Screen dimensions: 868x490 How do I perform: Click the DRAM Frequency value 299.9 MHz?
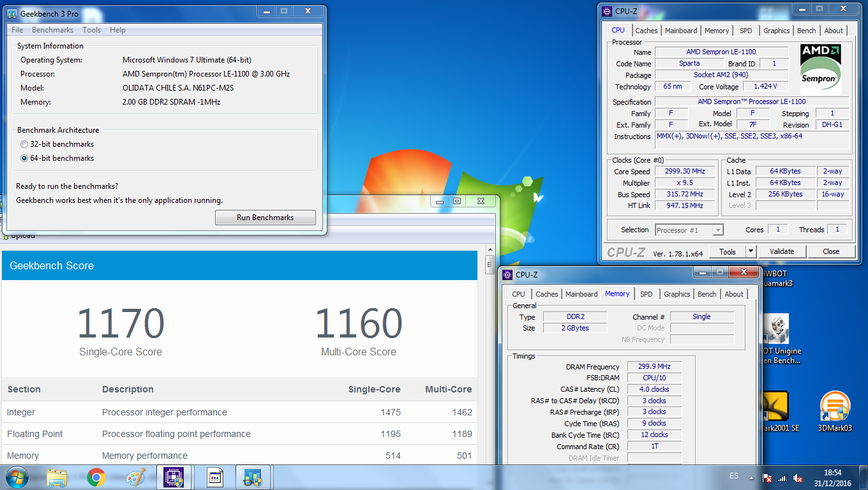(x=654, y=366)
